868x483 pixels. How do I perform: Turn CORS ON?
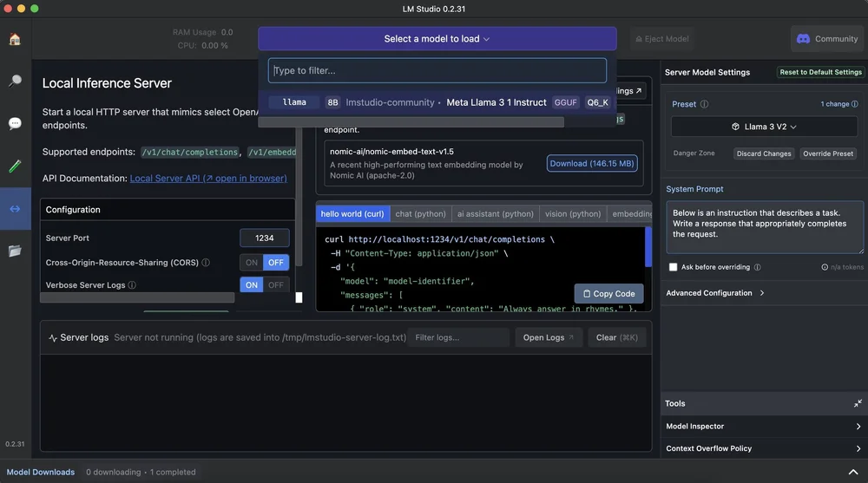pyautogui.click(x=252, y=262)
